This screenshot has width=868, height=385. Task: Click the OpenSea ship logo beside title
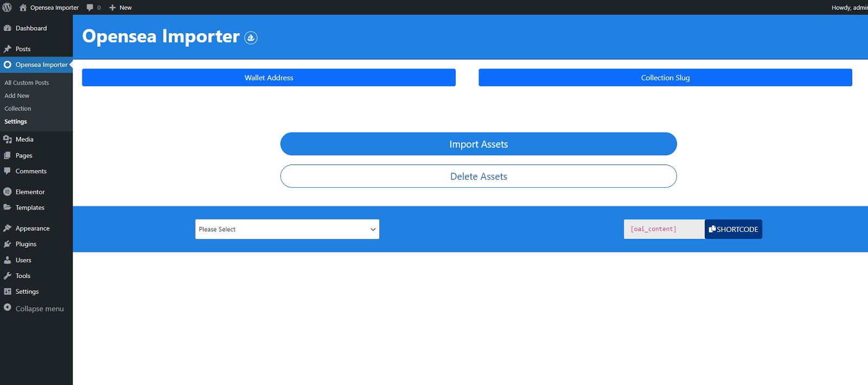(x=251, y=37)
